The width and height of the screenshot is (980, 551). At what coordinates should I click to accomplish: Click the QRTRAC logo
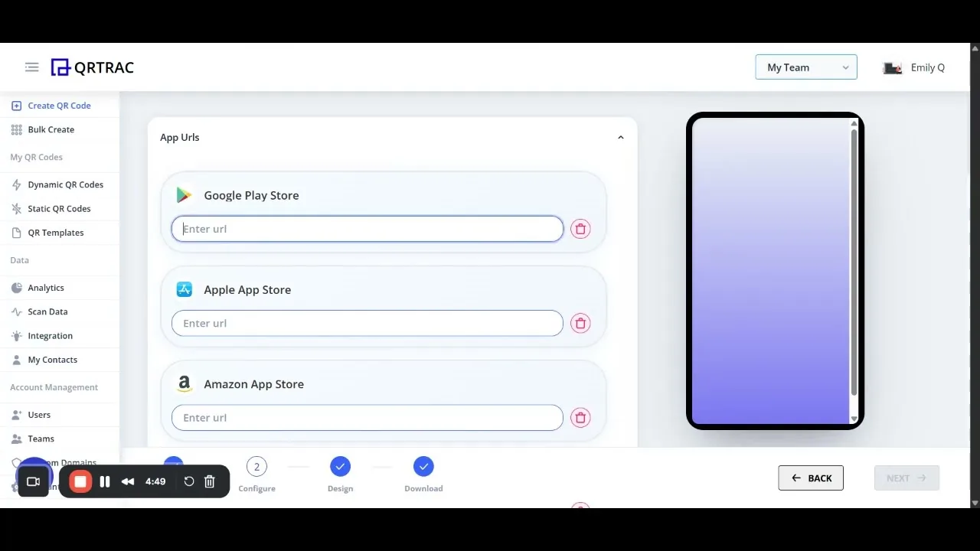(92, 67)
